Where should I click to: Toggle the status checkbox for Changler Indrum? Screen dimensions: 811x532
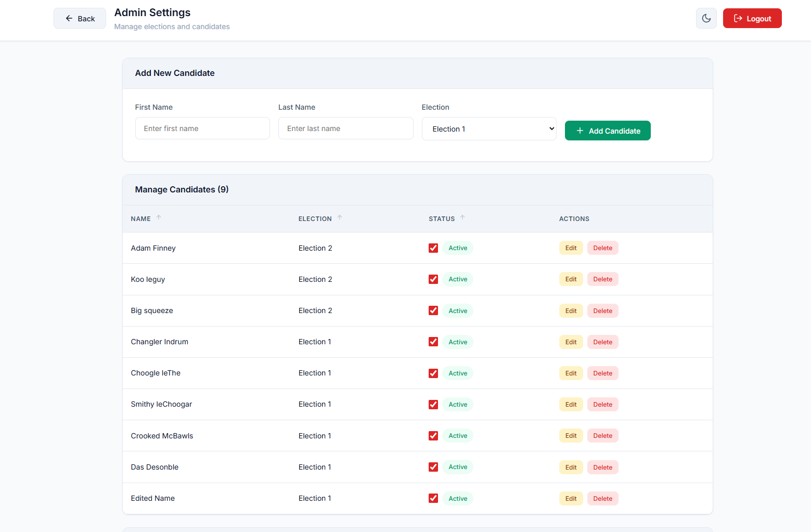pos(433,342)
